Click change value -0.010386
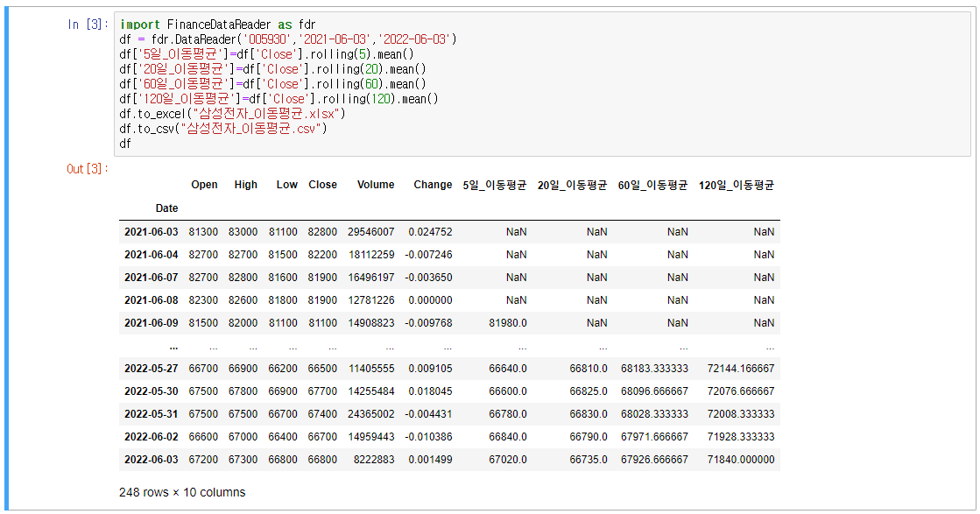Screen dimensions: 980x514 click(x=429, y=437)
